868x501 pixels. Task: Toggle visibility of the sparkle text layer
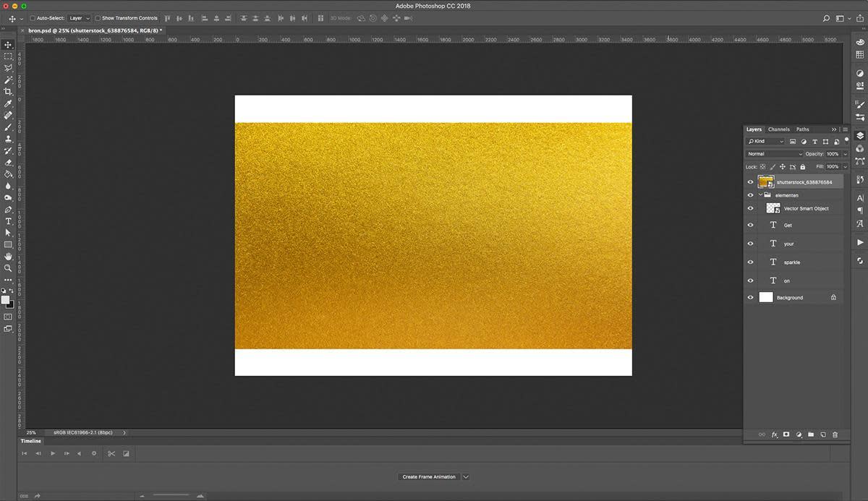750,262
